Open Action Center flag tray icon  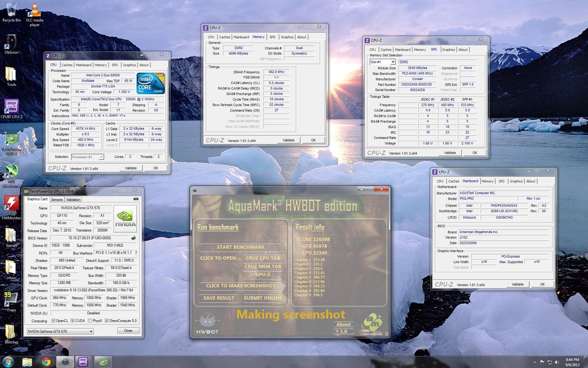pos(542,362)
